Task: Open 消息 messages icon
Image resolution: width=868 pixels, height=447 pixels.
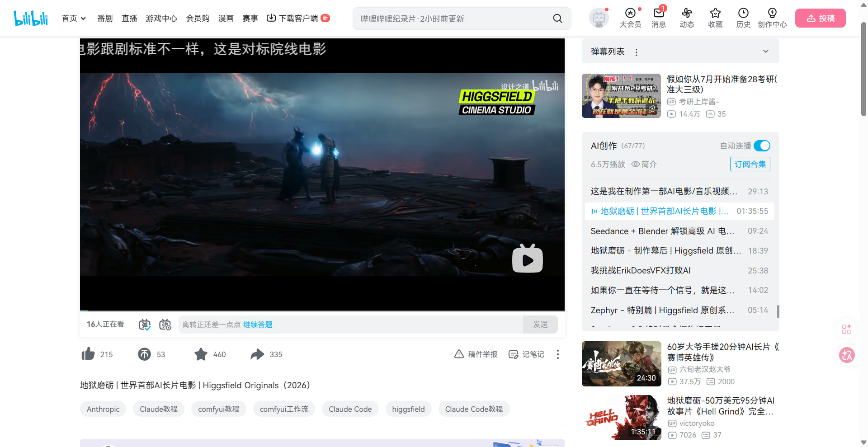Action: [x=659, y=13]
